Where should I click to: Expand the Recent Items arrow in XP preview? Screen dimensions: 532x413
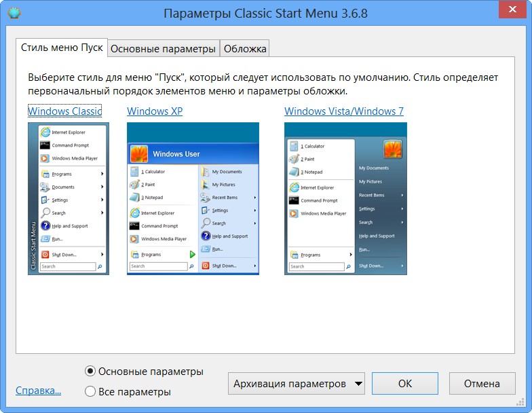click(x=254, y=198)
